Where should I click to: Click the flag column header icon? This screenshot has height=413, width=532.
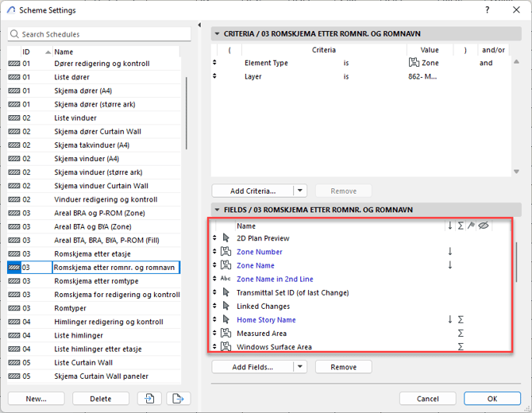coord(472,226)
